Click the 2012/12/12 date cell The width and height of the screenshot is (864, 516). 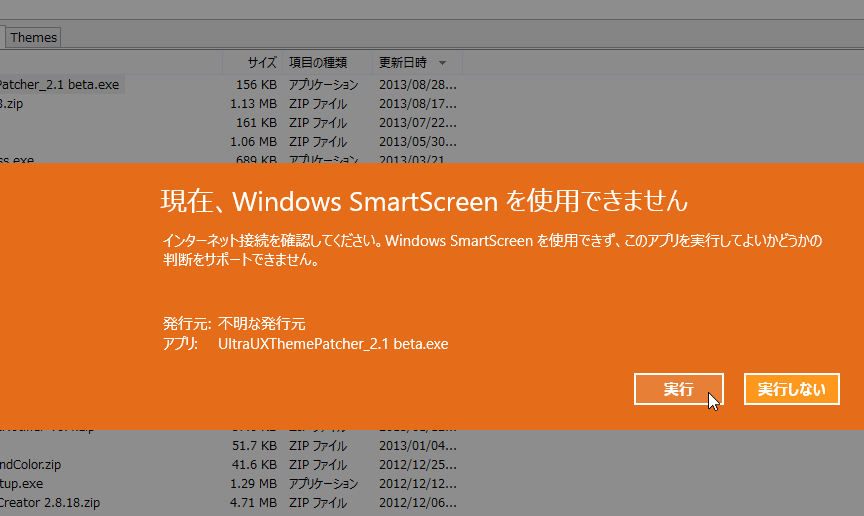tap(418, 483)
